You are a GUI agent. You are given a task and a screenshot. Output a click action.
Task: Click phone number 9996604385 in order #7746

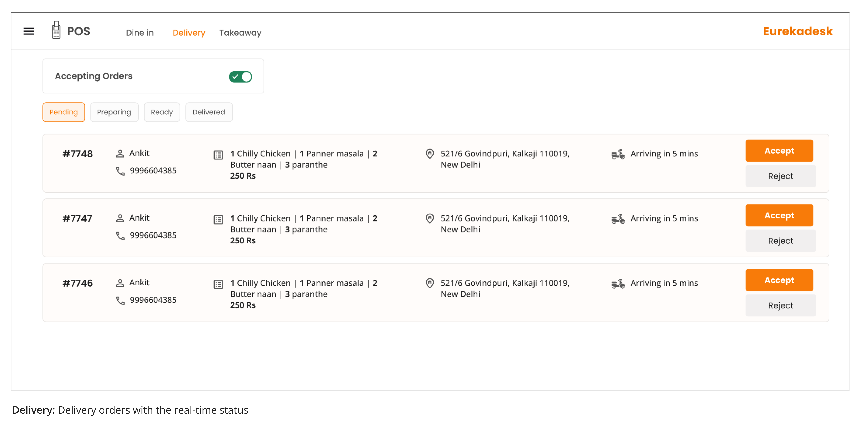point(153,300)
